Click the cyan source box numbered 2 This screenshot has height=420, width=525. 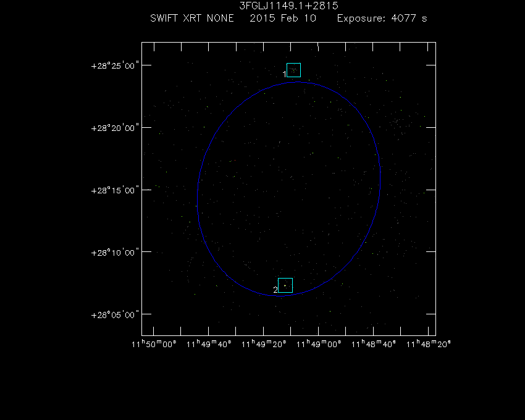pyautogui.click(x=285, y=285)
